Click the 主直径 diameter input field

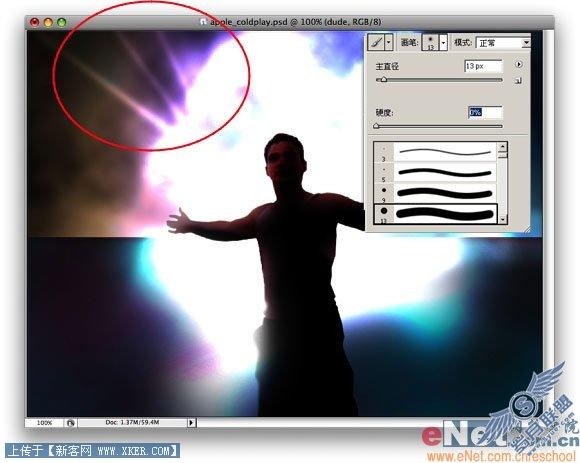[483, 66]
